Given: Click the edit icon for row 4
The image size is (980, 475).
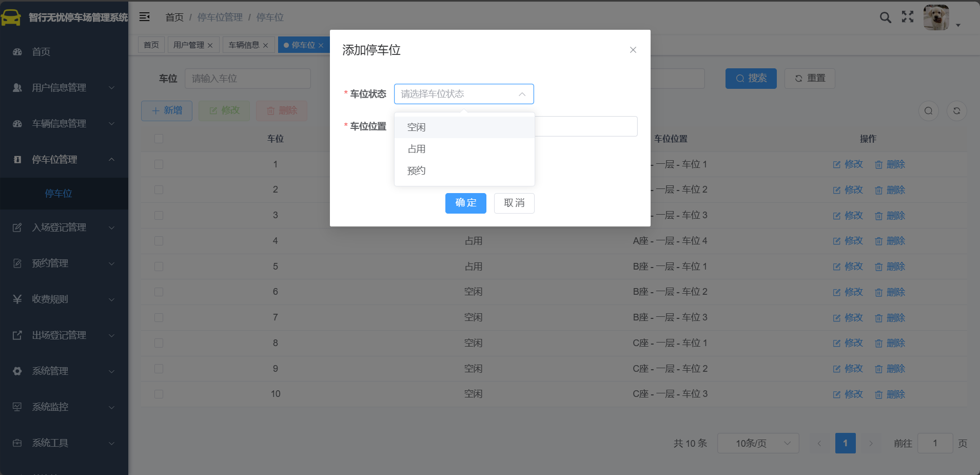Looking at the screenshot, I should pyautogui.click(x=837, y=241).
